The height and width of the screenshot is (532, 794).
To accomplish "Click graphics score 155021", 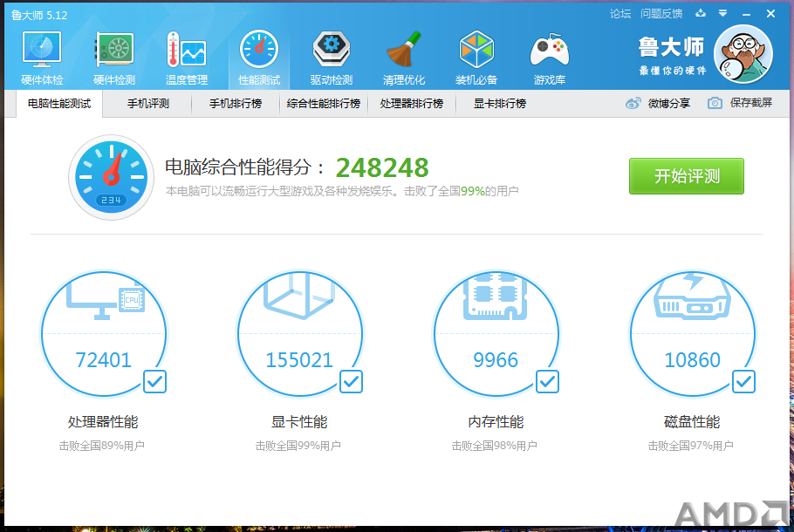I will 299,360.
